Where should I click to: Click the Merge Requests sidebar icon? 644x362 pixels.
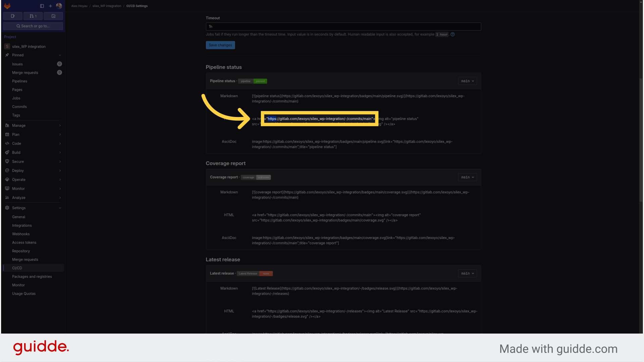click(x=33, y=16)
